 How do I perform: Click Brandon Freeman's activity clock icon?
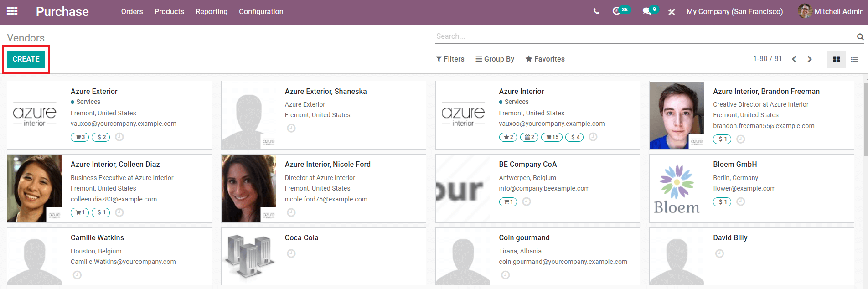click(741, 139)
